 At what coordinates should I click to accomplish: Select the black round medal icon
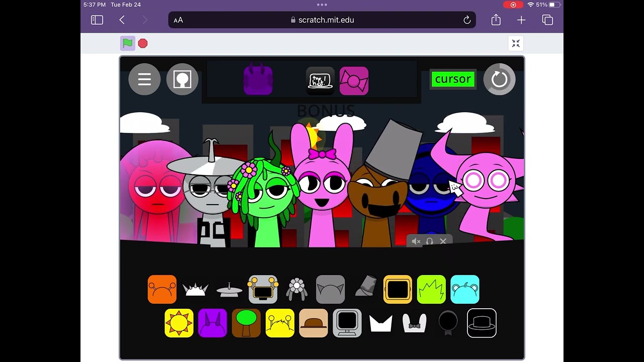click(448, 323)
